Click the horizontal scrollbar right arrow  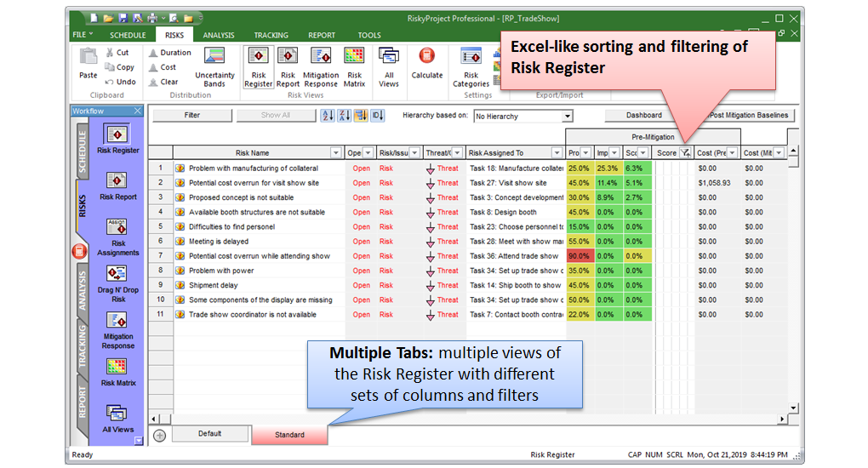(782, 419)
